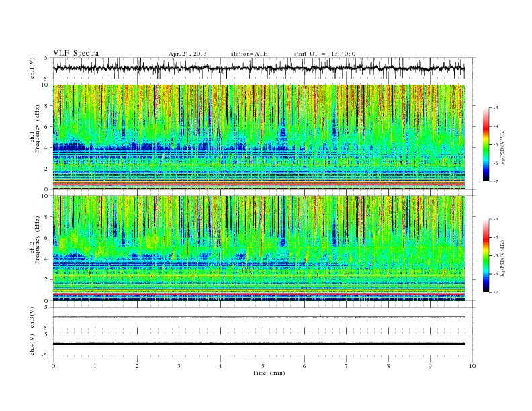This screenshot has width=532, height=411.
Task: Select the log(PSD) label beside ch.2 colorbar
Action: [x=502, y=258]
